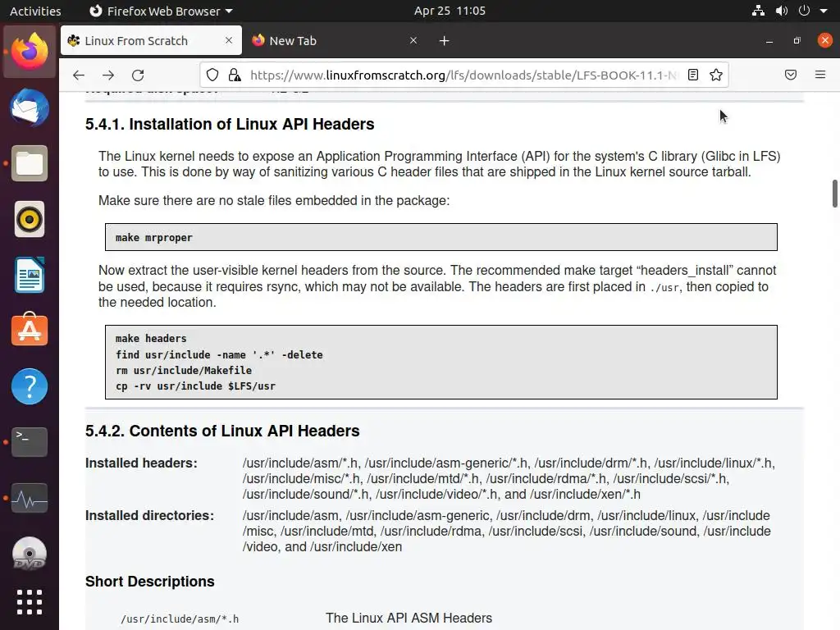
Task: Click the page vertical scrollbar thumb
Action: [x=835, y=194]
